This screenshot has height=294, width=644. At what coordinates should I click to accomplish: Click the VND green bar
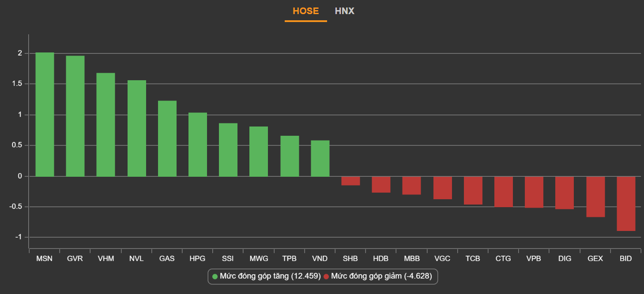point(320,158)
